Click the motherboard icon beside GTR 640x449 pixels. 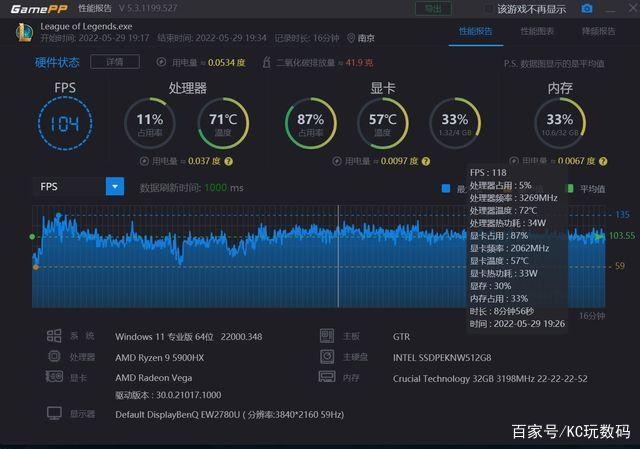[x=327, y=336]
